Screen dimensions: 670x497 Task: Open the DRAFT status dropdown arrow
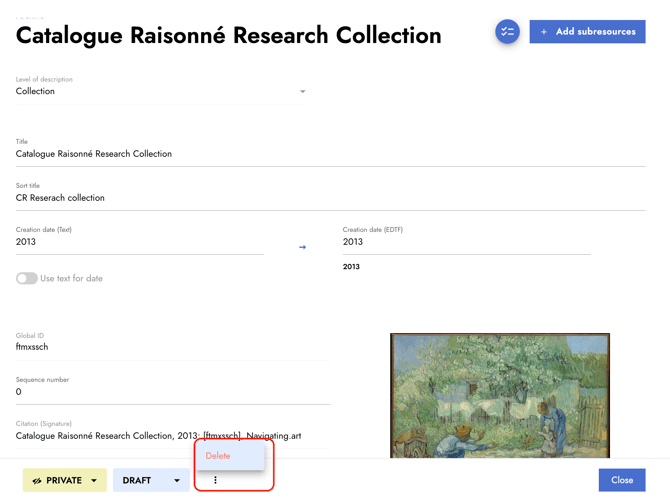pyautogui.click(x=176, y=481)
